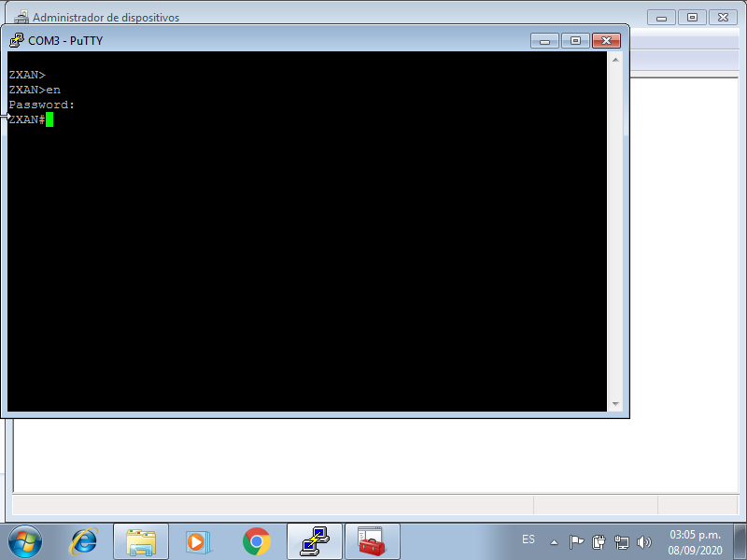
Task: Switch to PuTTY taskbar button
Action: click(x=314, y=541)
